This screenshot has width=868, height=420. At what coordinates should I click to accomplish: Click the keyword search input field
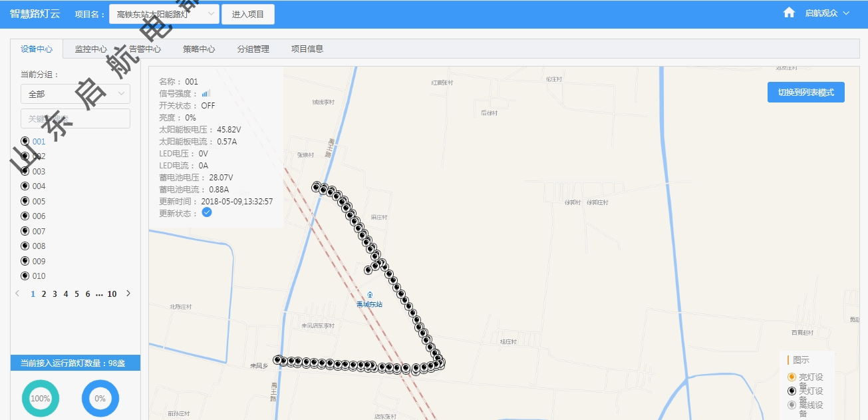point(75,118)
